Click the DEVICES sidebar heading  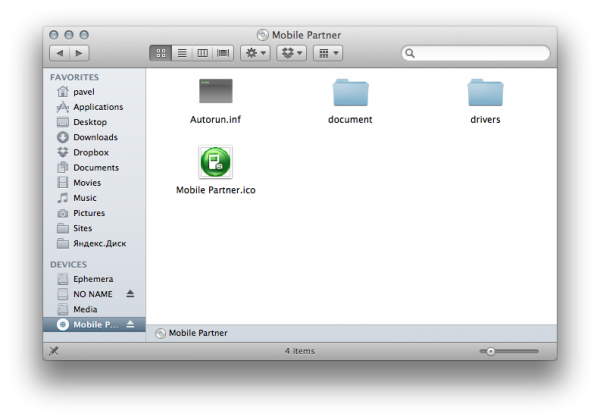(68, 264)
